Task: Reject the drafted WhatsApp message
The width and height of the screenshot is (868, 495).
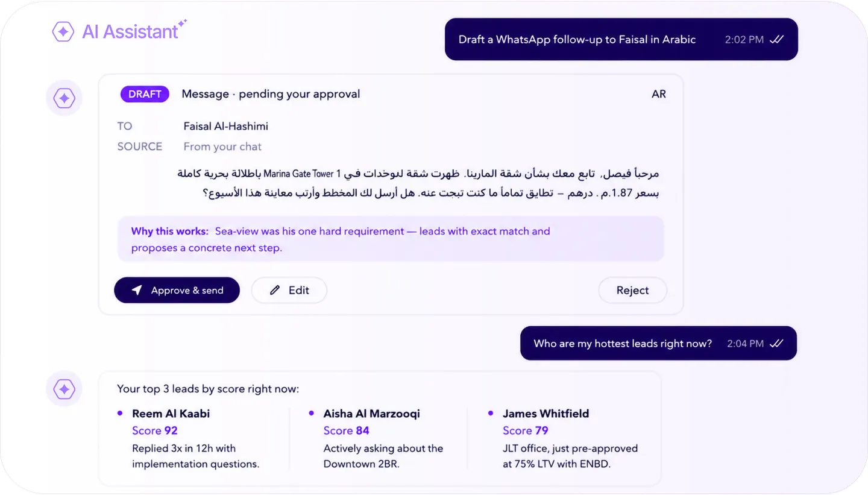Action: coord(632,290)
